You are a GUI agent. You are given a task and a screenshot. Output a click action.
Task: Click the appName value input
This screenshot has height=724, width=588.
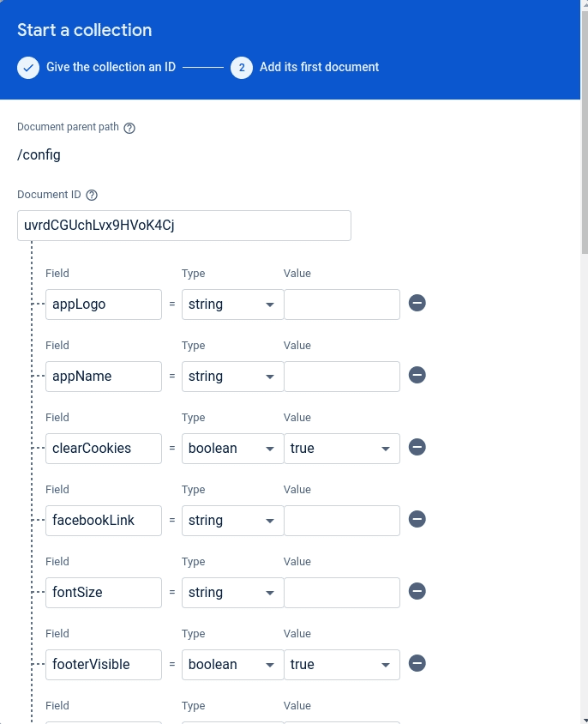(341, 376)
